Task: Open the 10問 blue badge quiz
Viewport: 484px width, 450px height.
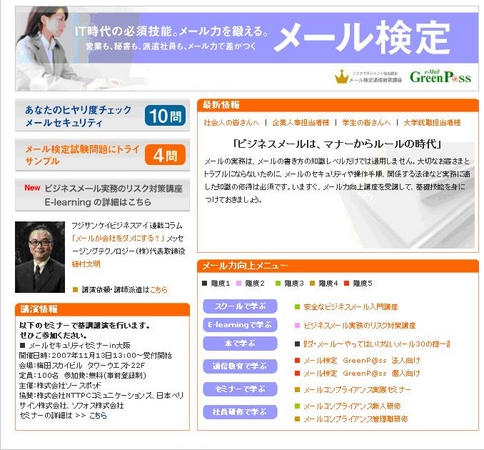Action: point(165,116)
